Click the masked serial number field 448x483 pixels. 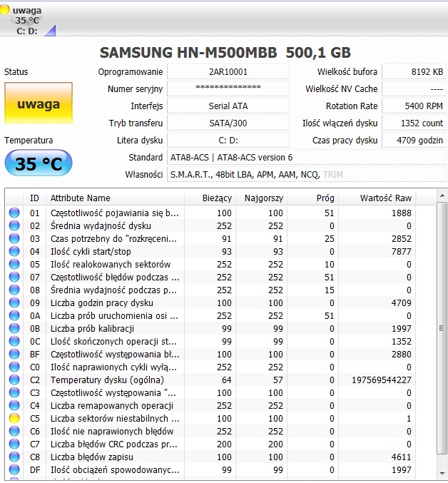click(x=228, y=88)
